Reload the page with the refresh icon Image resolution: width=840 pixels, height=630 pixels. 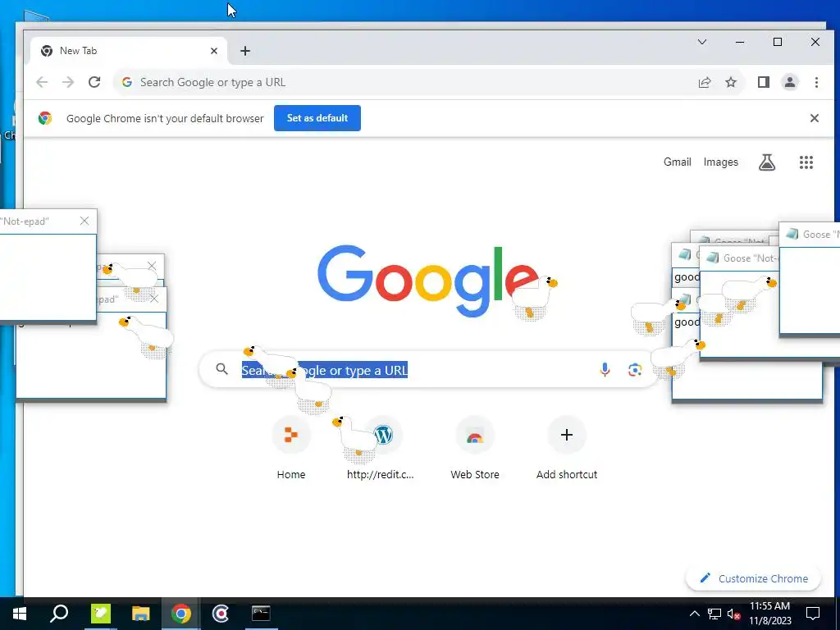tap(94, 82)
